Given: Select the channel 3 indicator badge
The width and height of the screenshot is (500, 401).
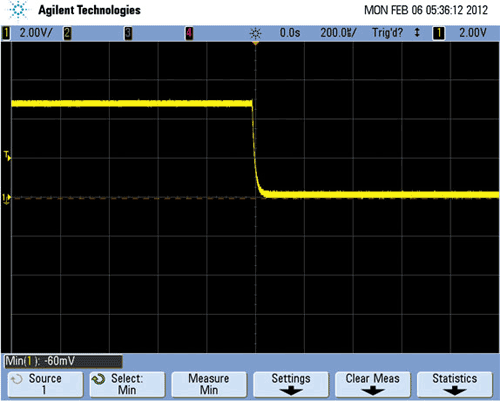Looking at the screenshot, I should 128,33.
